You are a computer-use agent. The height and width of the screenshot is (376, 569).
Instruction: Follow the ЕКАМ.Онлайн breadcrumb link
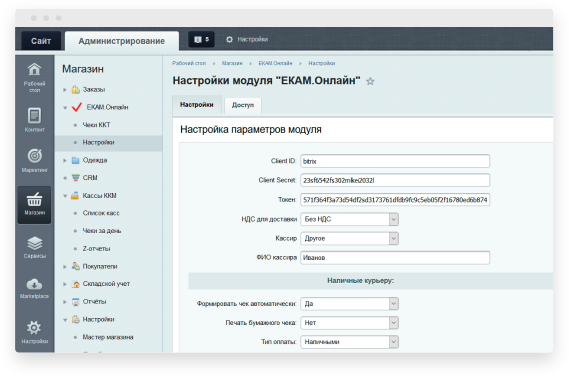point(275,63)
